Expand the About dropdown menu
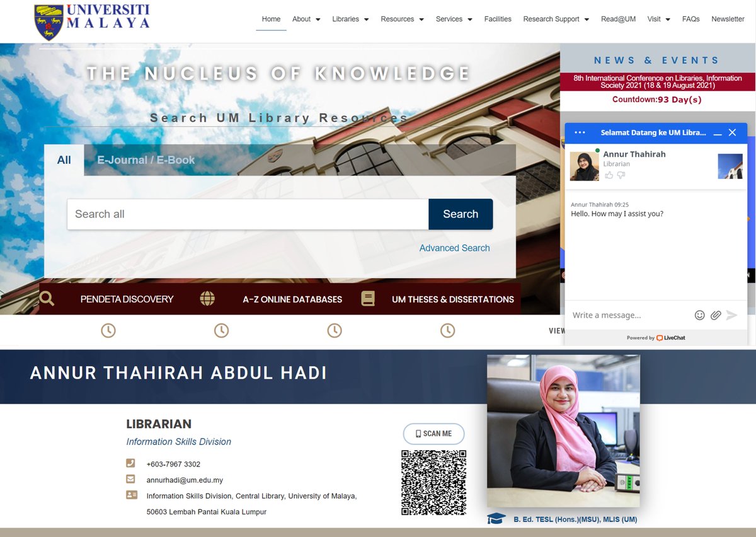 306,19
